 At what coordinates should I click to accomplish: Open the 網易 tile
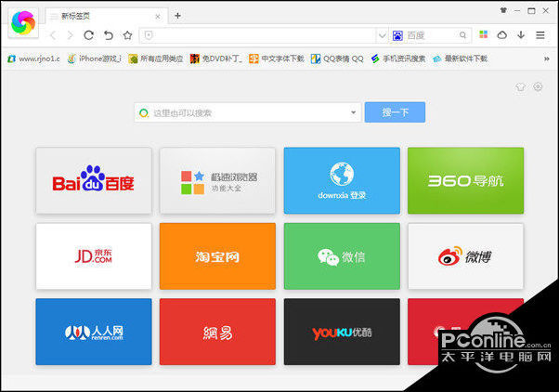coord(217,332)
